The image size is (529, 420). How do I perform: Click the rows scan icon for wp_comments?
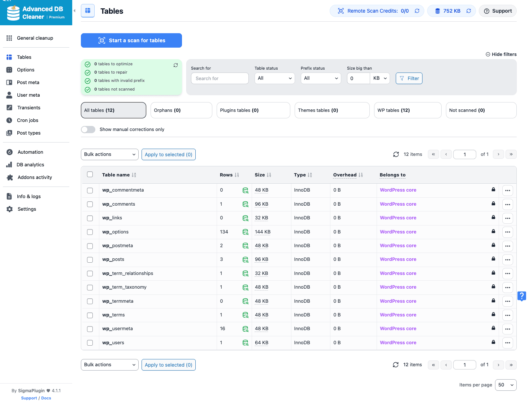pos(246,204)
